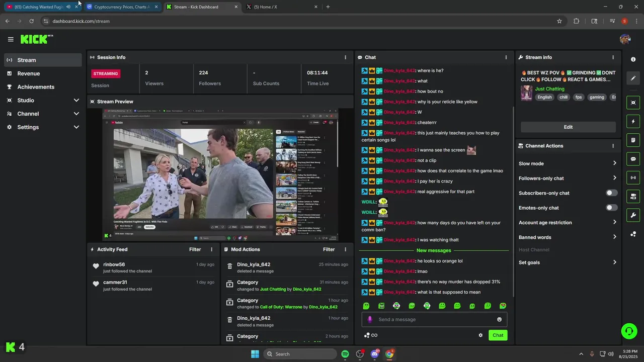The image size is (644, 362).
Task: Open Followers-only chat options
Action: coord(568,178)
